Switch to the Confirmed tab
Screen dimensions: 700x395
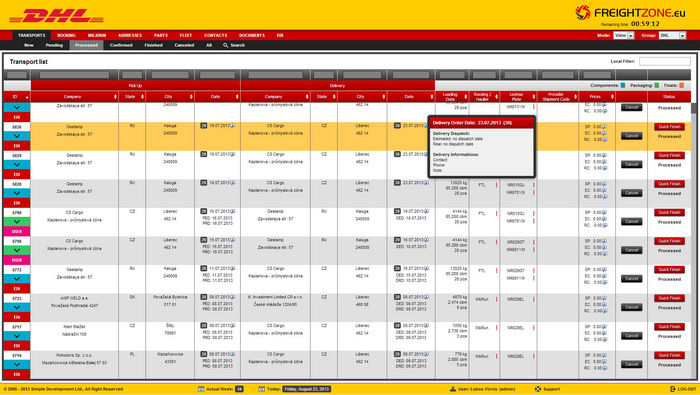point(121,45)
